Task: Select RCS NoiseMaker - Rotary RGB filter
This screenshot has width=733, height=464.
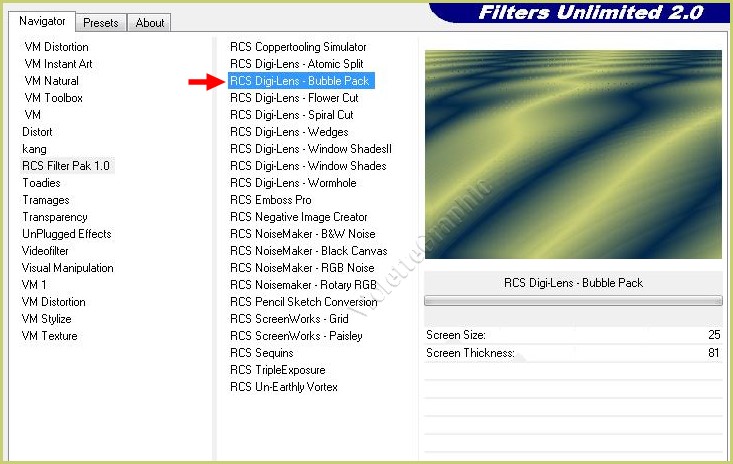Action: click(x=303, y=285)
